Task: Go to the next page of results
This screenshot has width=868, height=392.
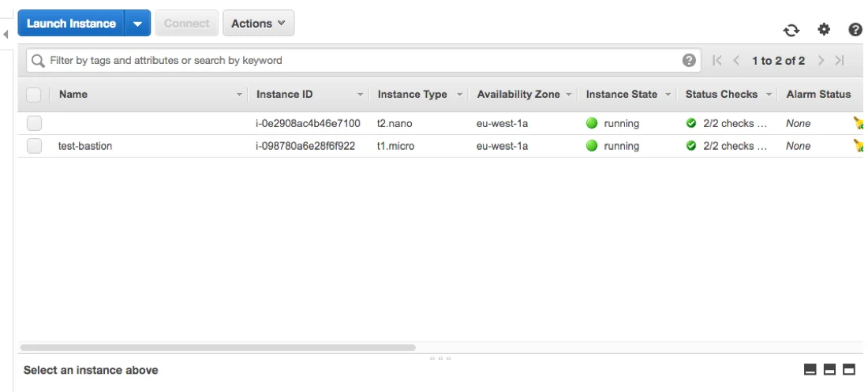Action: [x=821, y=61]
